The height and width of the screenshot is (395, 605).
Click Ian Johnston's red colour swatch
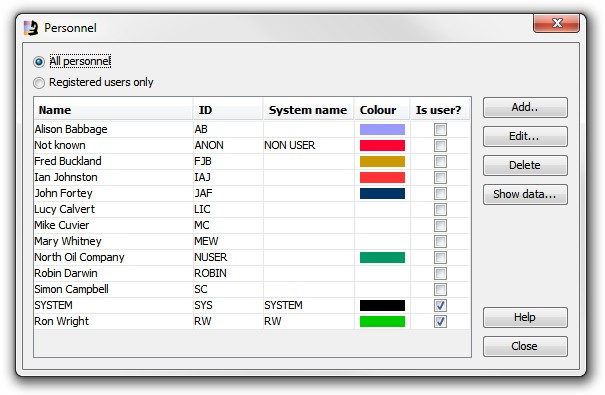pyautogui.click(x=382, y=177)
